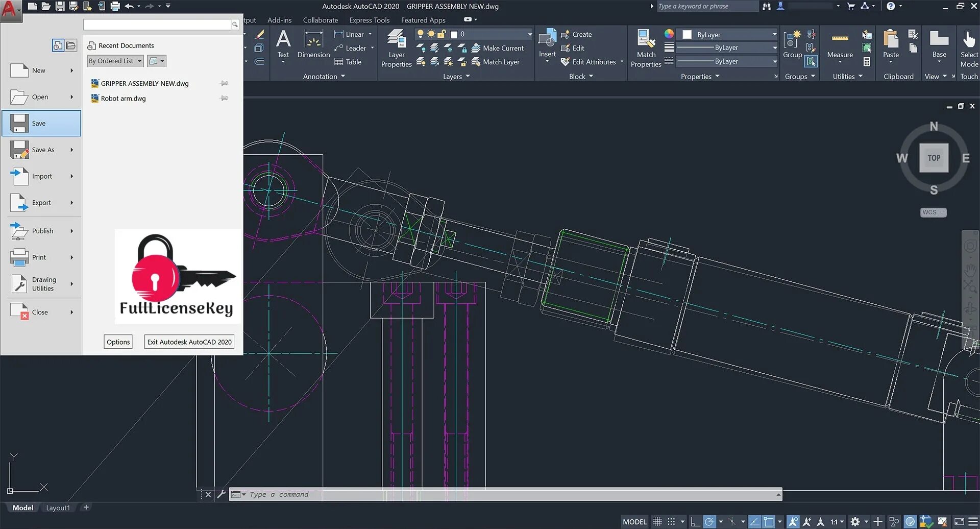Toggle Hardware Acceleration icon in status bar
Image resolution: width=980 pixels, height=529 pixels.
pos(910,522)
